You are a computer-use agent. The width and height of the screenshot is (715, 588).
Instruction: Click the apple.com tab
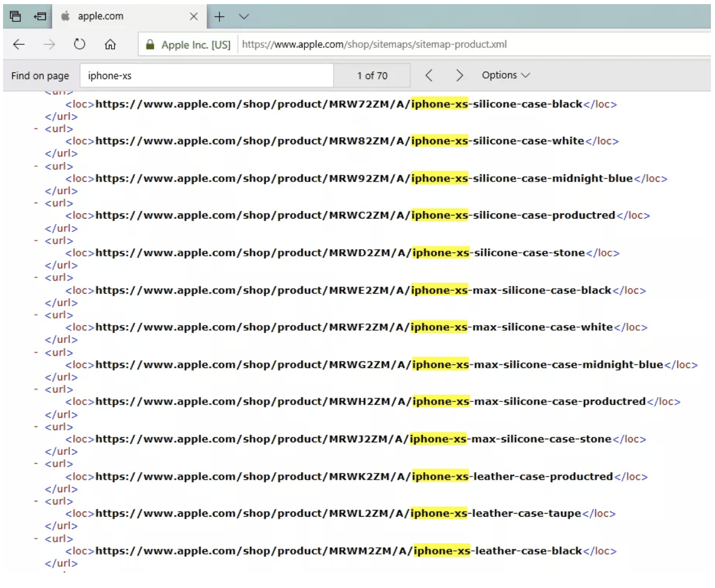tap(129, 16)
